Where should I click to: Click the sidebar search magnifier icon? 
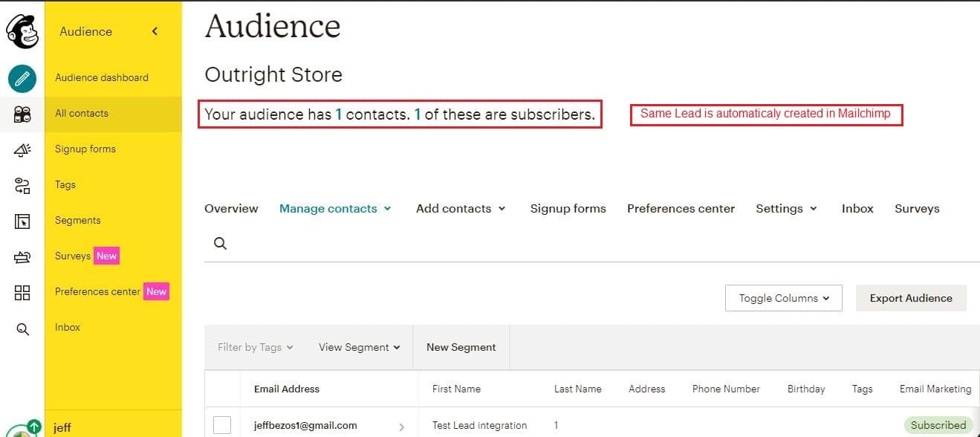coord(22,328)
